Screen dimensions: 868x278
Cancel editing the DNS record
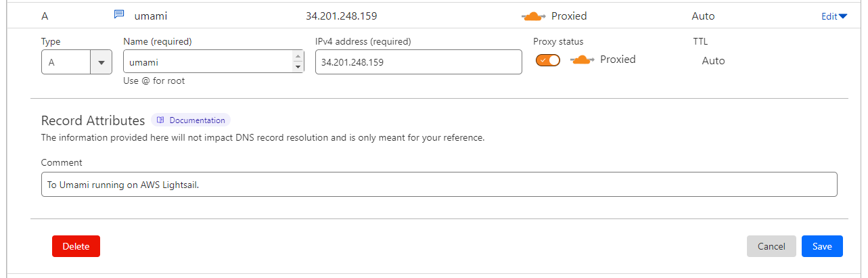771,246
